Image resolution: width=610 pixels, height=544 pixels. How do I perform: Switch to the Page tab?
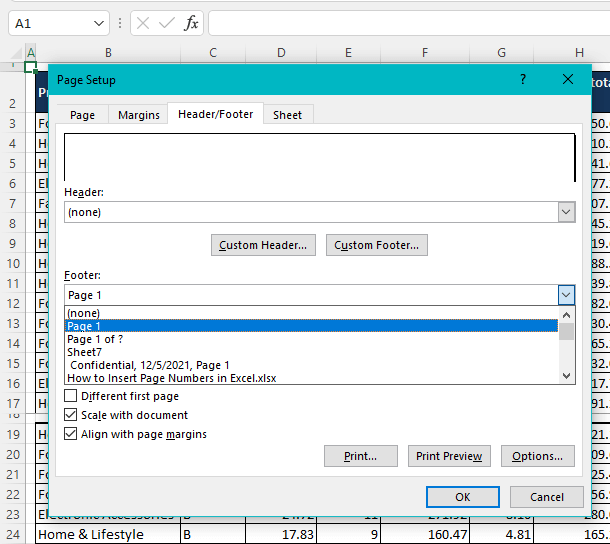[82, 115]
